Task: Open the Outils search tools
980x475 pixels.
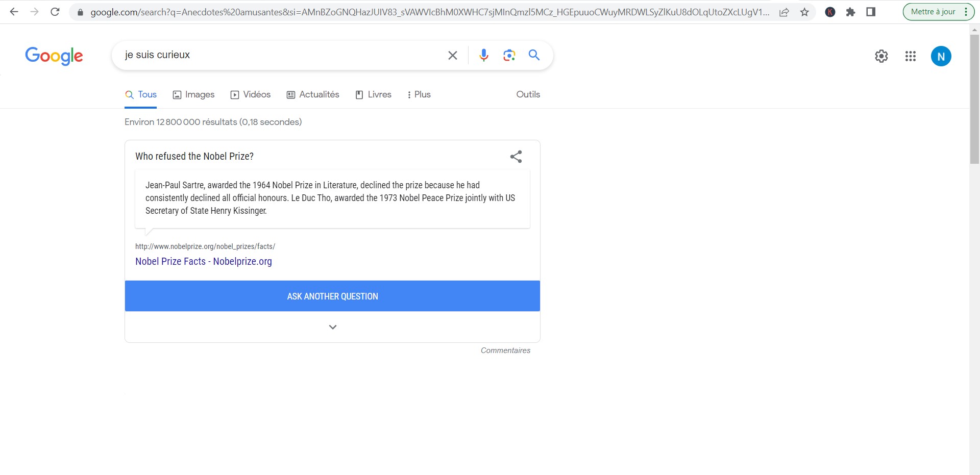Action: (x=528, y=94)
